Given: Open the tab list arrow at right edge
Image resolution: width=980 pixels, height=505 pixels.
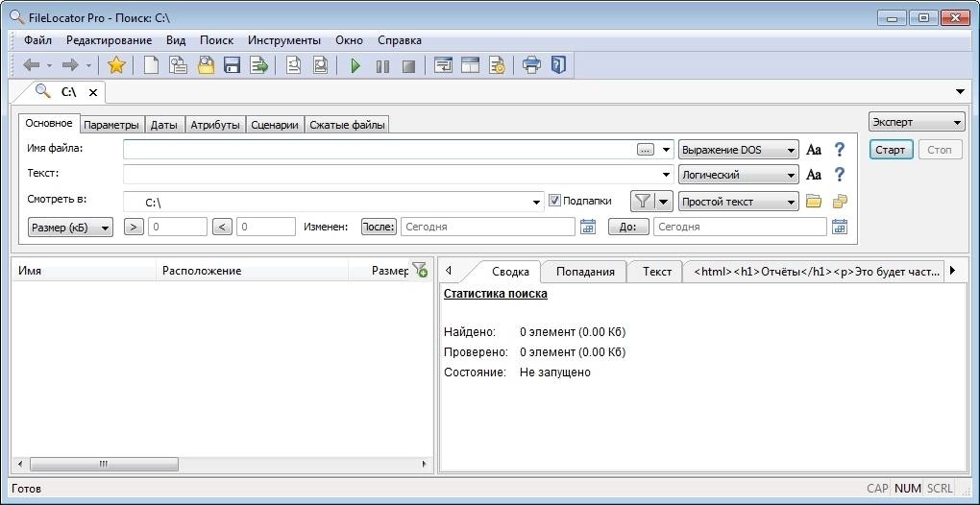Looking at the screenshot, I should click(960, 92).
